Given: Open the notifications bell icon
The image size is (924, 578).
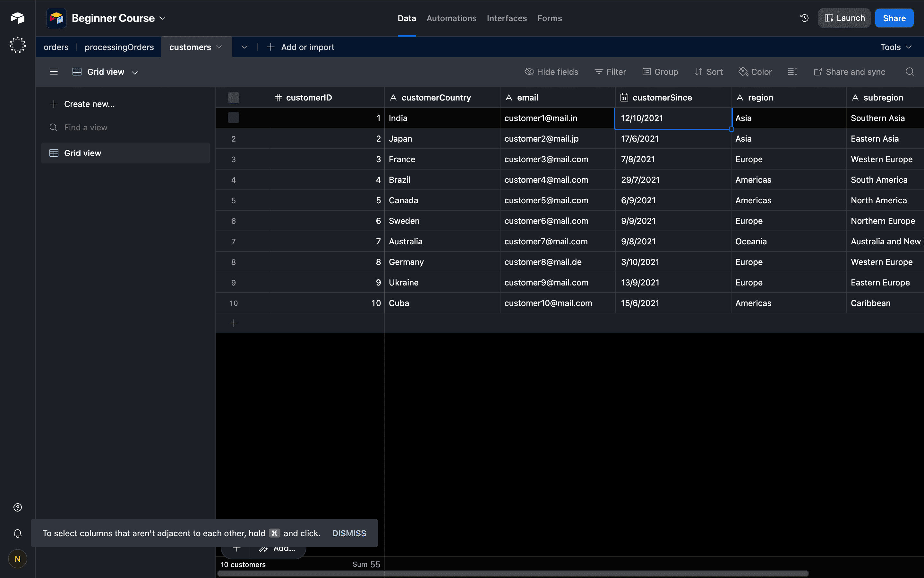Looking at the screenshot, I should [18, 533].
